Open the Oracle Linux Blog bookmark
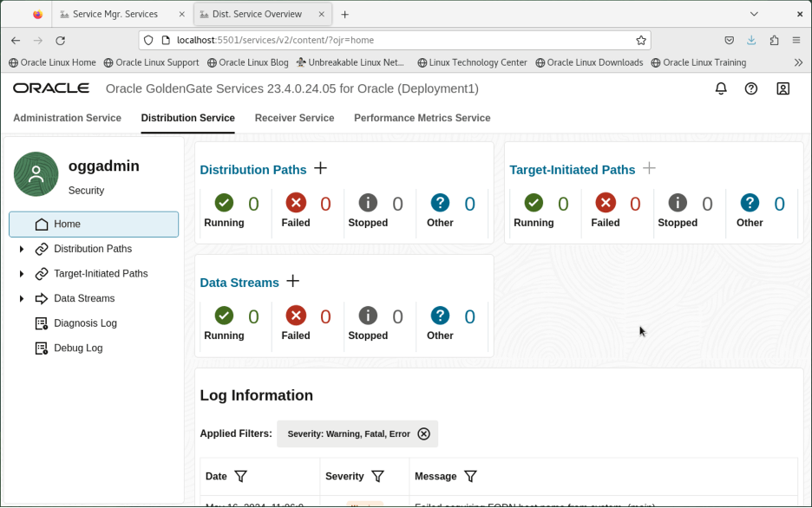812x508 pixels. (247, 62)
